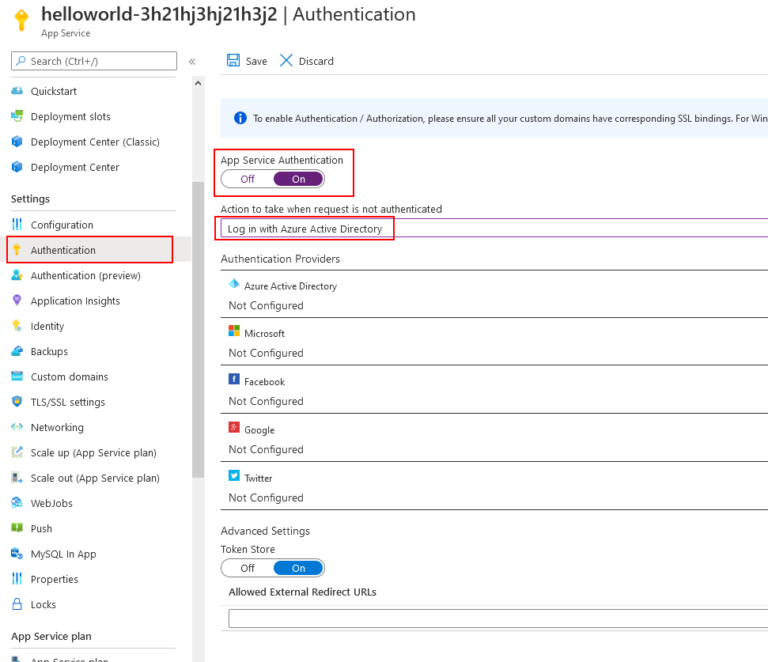The image size is (768, 662).
Task: Click the Google provider icon
Action: coord(234,427)
